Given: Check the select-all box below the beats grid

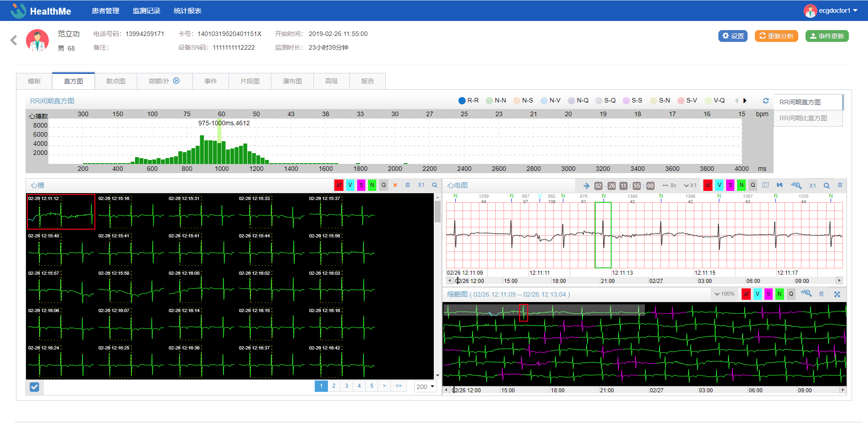Looking at the screenshot, I should click(34, 387).
